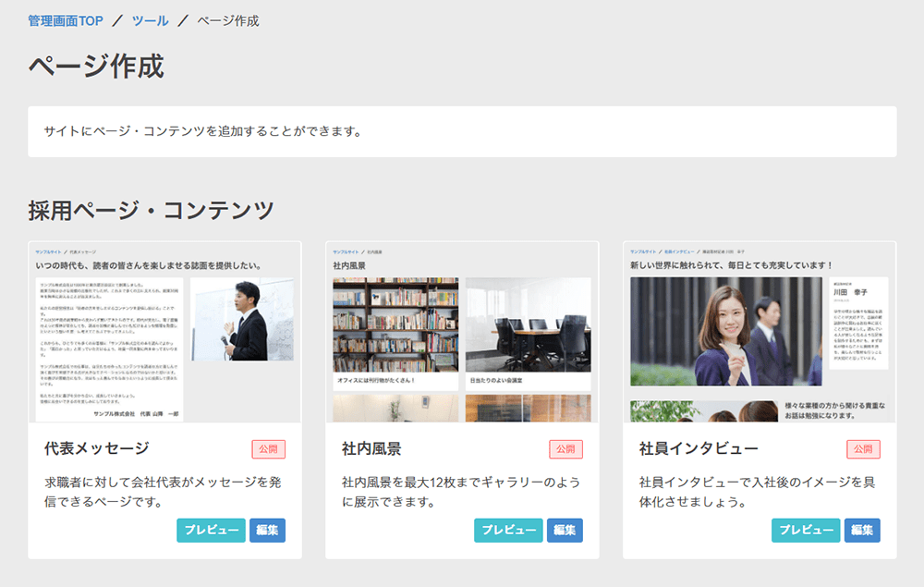This screenshot has width=924, height=587.
Task: Click 社員インタビュー's 公開 status label
Action: [x=863, y=449]
